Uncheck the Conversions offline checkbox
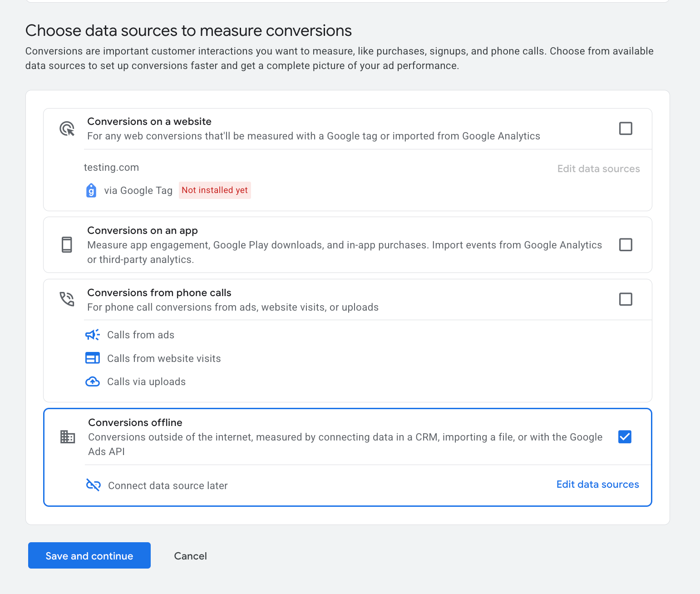 coord(625,437)
